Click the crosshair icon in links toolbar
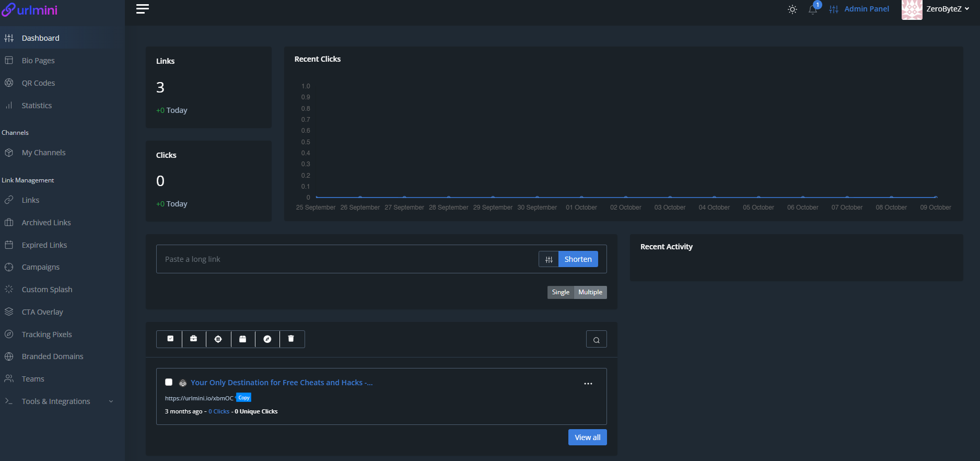980x461 pixels. pyautogui.click(x=218, y=339)
